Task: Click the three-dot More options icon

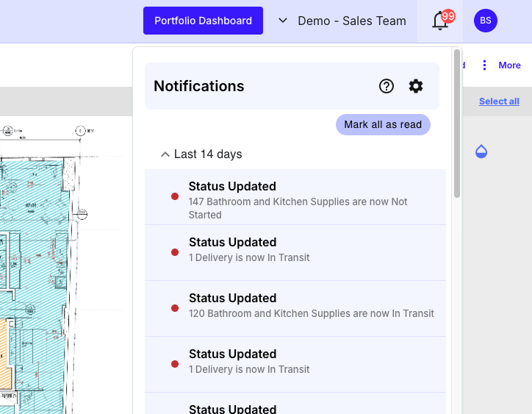Action: click(484, 65)
